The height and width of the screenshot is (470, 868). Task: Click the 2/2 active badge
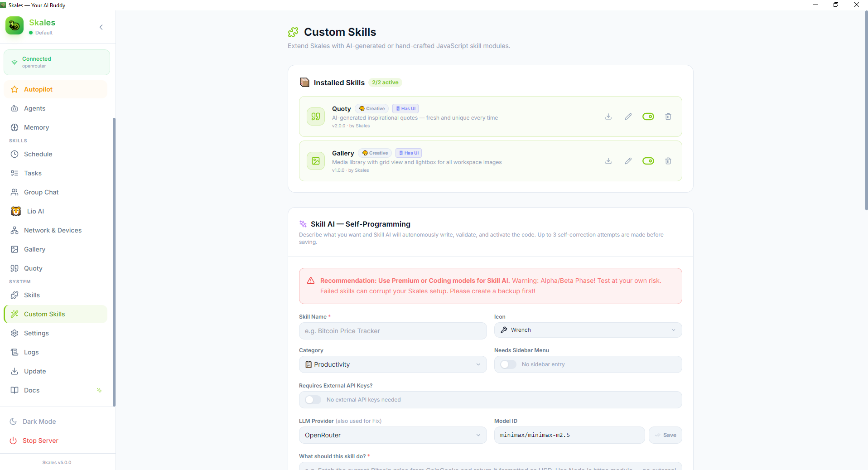pos(385,82)
